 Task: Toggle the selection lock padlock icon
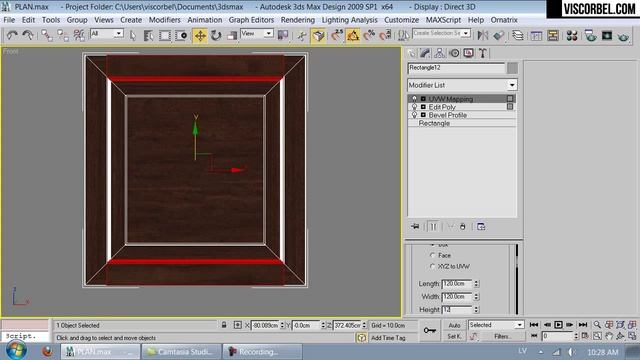tap(224, 325)
